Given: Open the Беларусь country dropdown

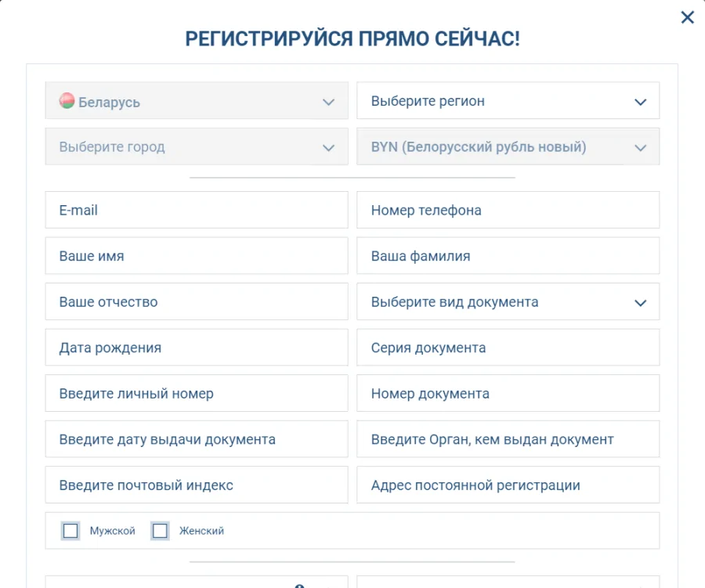Looking at the screenshot, I should pos(196,101).
